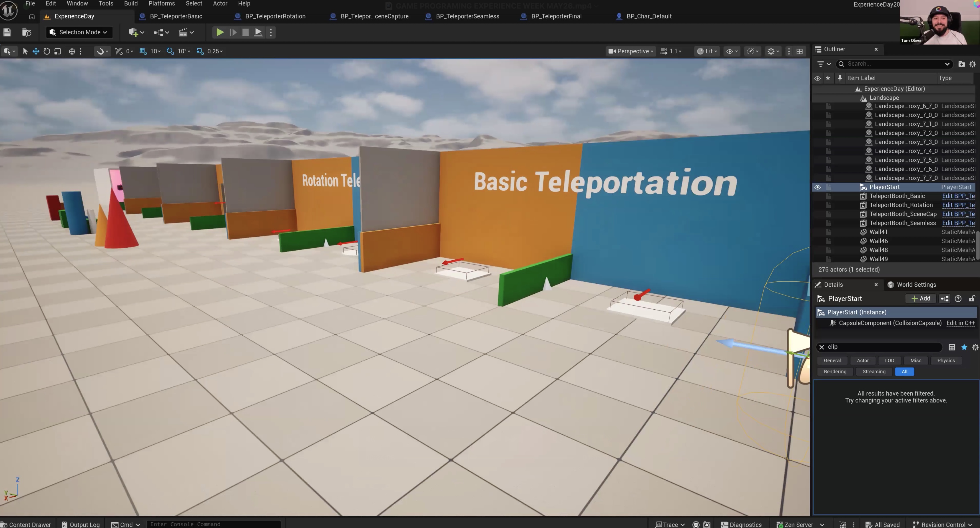This screenshot has height=528, width=980.
Task: Open camera speed 1.1 dropdown
Action: point(671,51)
